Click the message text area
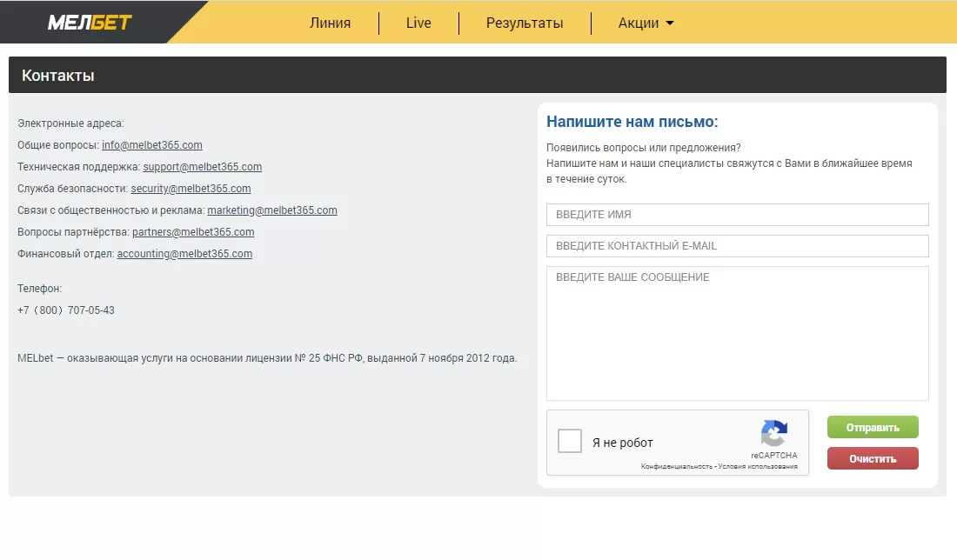The height and width of the screenshot is (560, 957). pyautogui.click(x=737, y=330)
